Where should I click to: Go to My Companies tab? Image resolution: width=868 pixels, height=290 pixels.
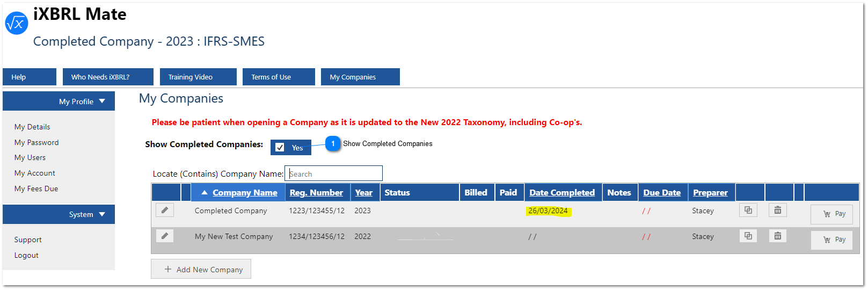pyautogui.click(x=360, y=77)
